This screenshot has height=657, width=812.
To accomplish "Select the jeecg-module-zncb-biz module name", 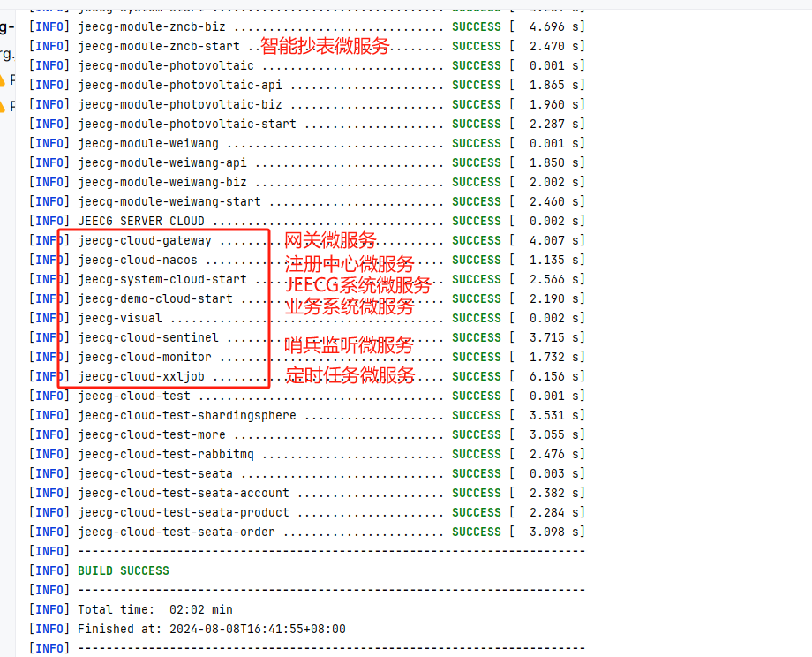I will tap(151, 27).
